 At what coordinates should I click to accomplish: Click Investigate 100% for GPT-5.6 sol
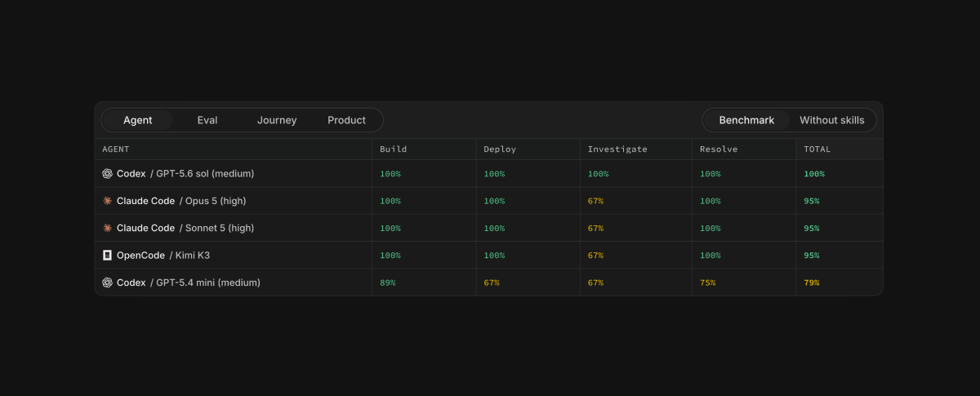(x=599, y=174)
